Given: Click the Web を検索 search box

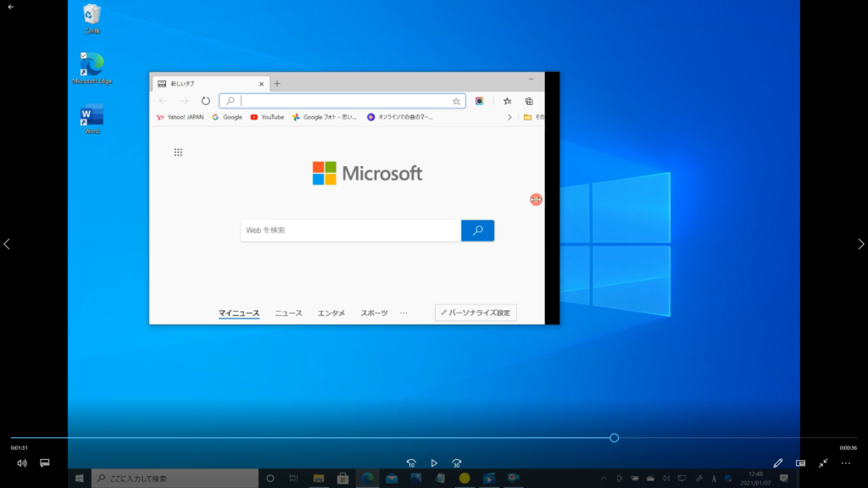Looking at the screenshot, I should 351,230.
